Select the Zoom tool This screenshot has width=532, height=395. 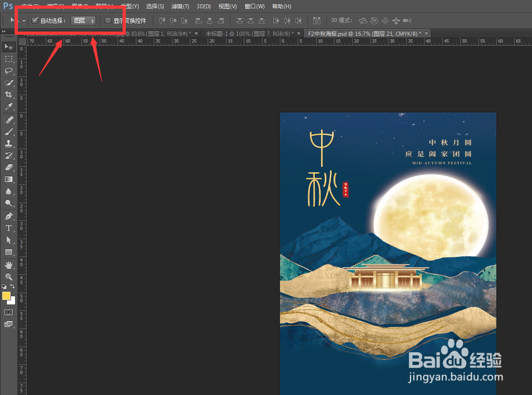(x=9, y=277)
